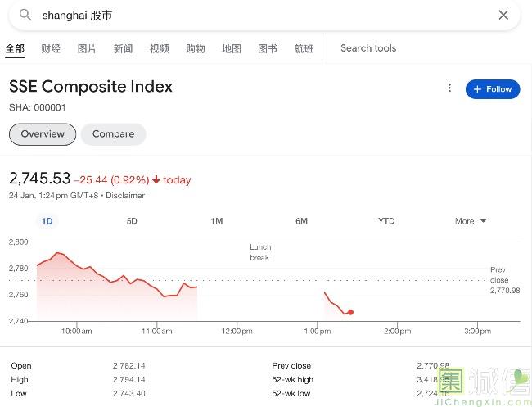
Task: Show the YTD chart range
Action: (x=386, y=221)
